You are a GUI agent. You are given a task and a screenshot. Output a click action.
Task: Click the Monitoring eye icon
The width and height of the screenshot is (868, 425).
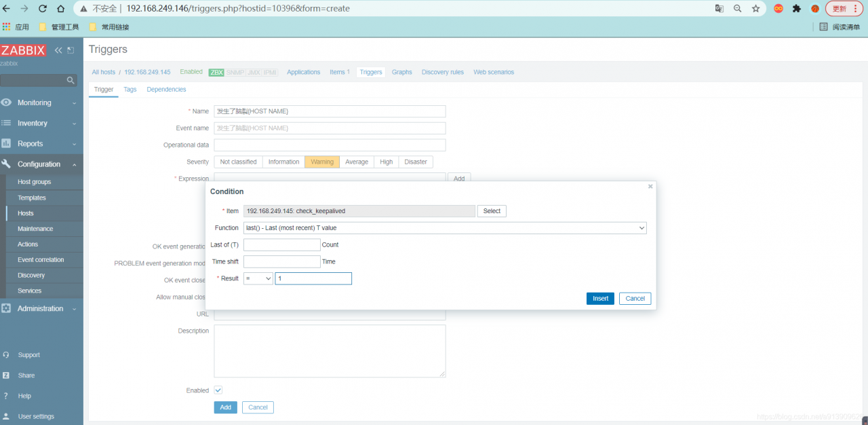click(x=6, y=103)
